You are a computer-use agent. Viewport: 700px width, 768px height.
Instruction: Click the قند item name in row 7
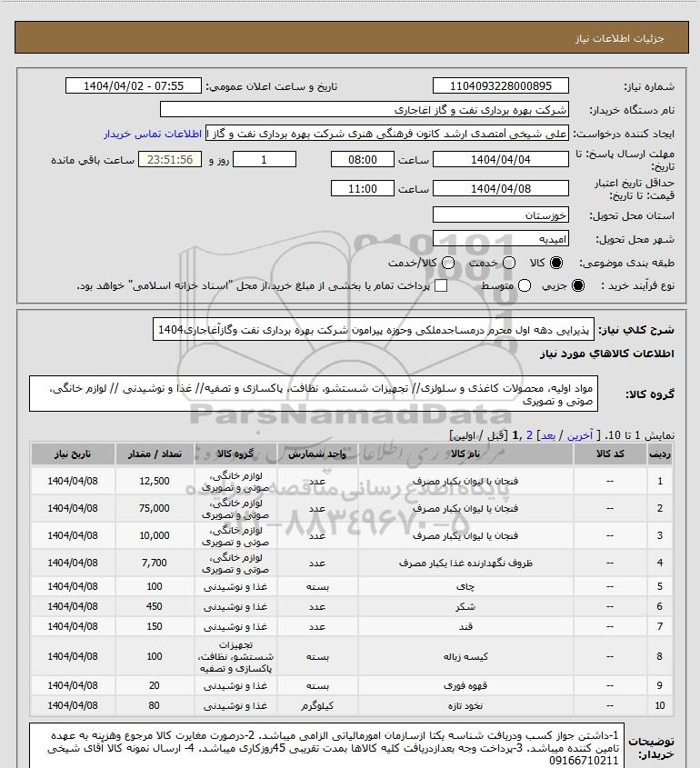click(465, 627)
